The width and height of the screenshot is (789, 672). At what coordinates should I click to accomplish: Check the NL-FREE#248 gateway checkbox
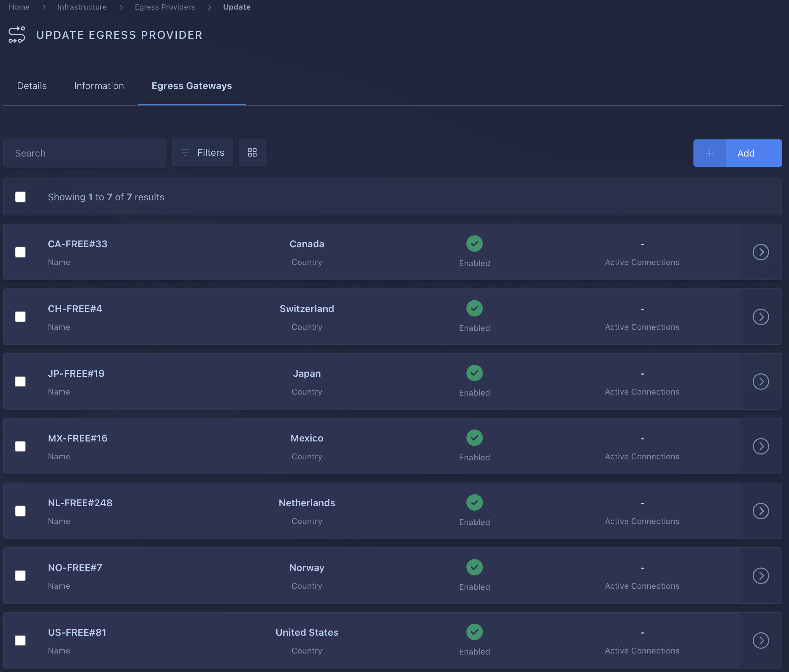(20, 511)
